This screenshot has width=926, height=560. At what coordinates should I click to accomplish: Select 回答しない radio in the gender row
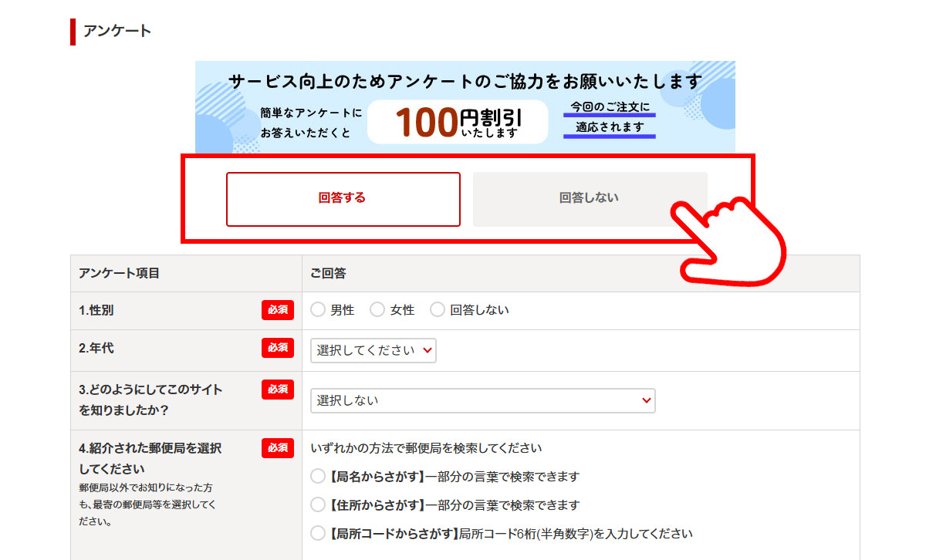pos(438,310)
